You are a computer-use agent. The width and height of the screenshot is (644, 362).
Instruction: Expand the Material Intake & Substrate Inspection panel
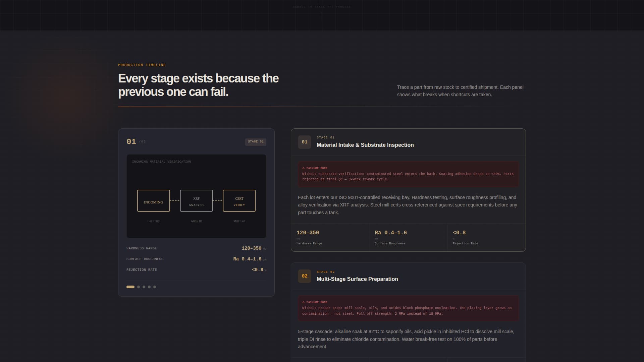click(x=365, y=145)
